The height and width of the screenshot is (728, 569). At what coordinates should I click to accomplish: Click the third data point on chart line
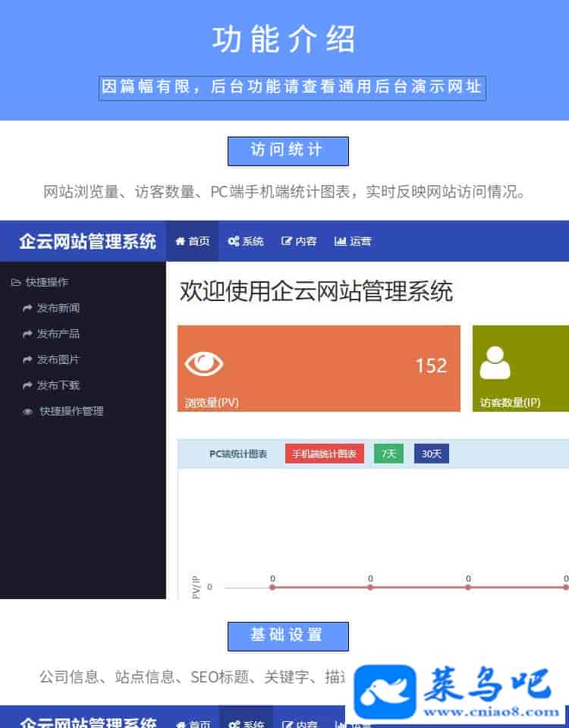pyautogui.click(x=468, y=587)
